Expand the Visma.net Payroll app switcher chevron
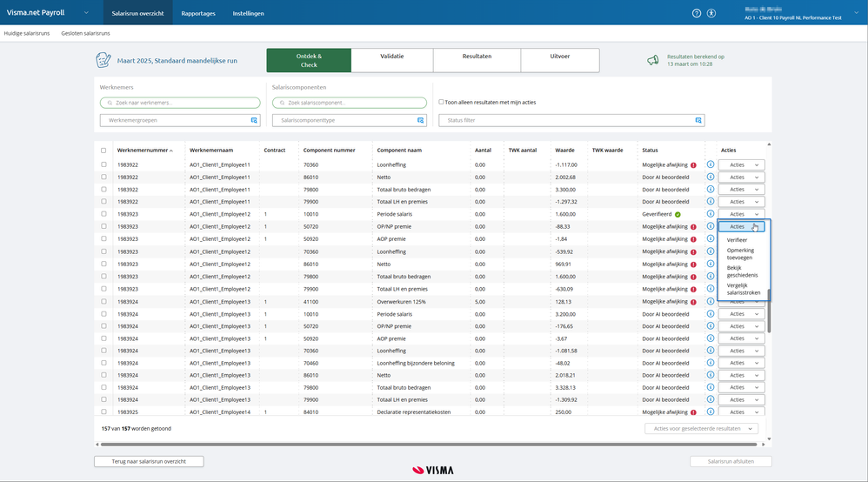The height and width of the screenshot is (482, 868). coord(86,13)
